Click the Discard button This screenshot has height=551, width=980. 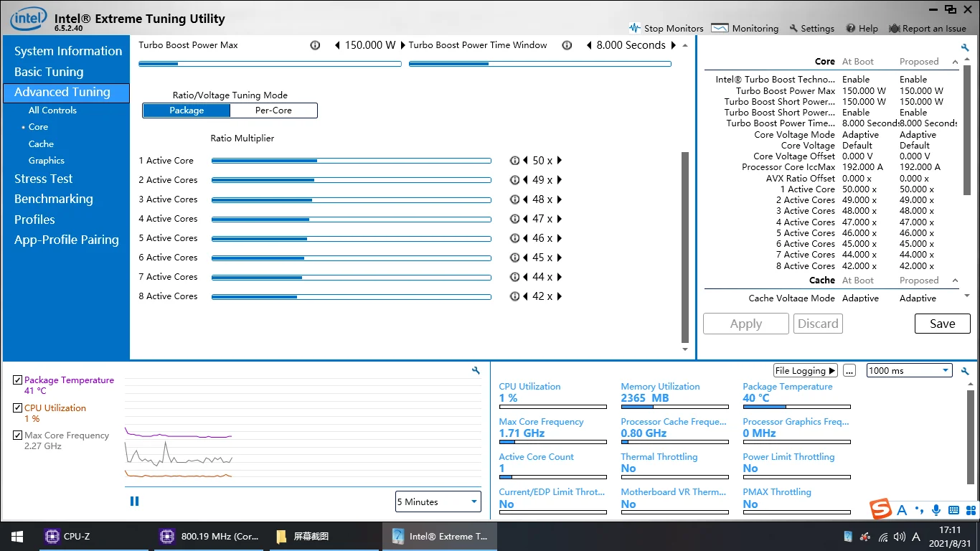pos(818,324)
